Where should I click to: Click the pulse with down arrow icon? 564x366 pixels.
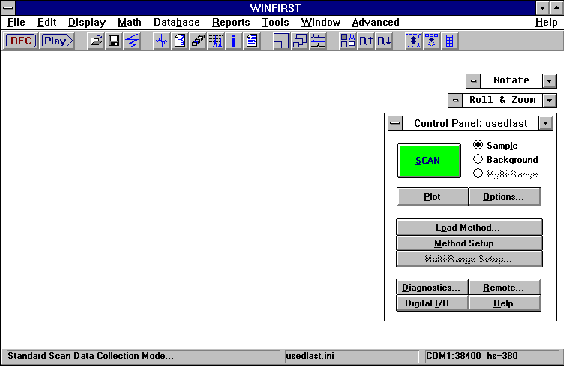(384, 41)
